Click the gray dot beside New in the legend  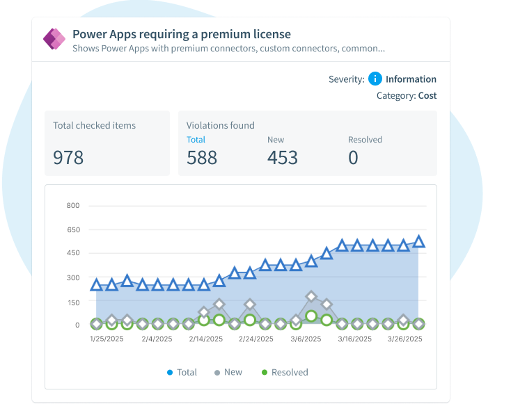[217, 373]
